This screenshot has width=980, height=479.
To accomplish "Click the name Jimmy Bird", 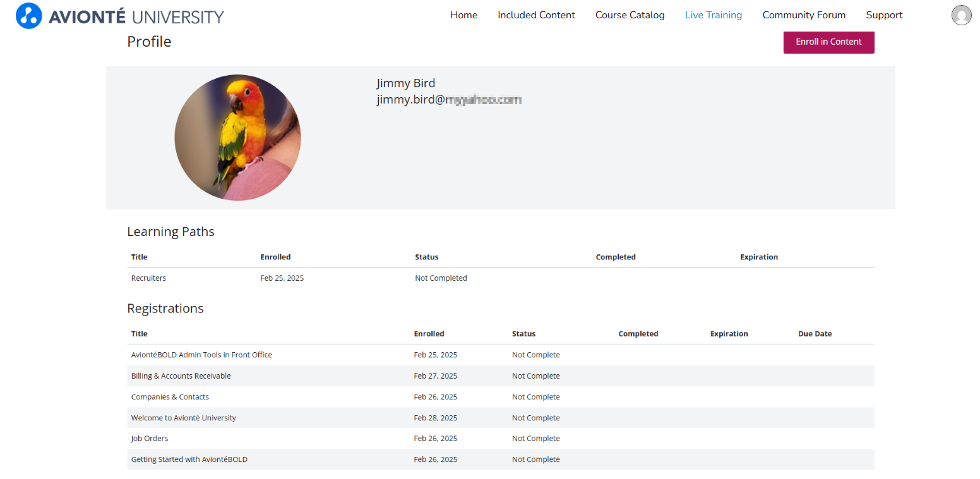I will (406, 83).
